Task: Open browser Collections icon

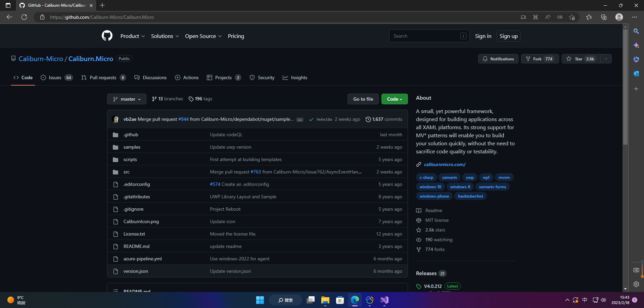Action: [604, 17]
